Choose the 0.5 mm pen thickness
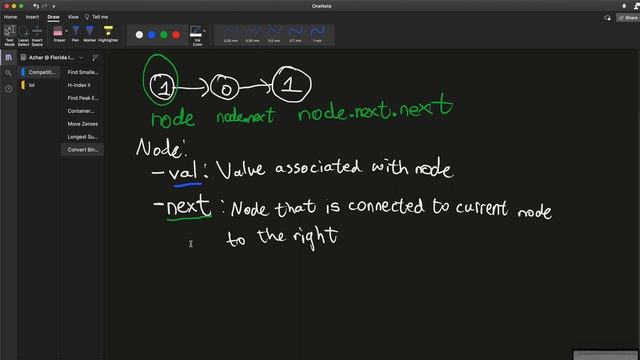The image size is (640, 360). coord(274,35)
